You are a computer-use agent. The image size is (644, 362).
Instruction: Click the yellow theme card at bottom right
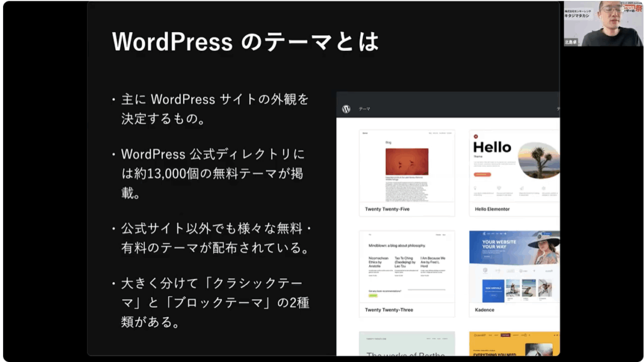(x=514, y=344)
